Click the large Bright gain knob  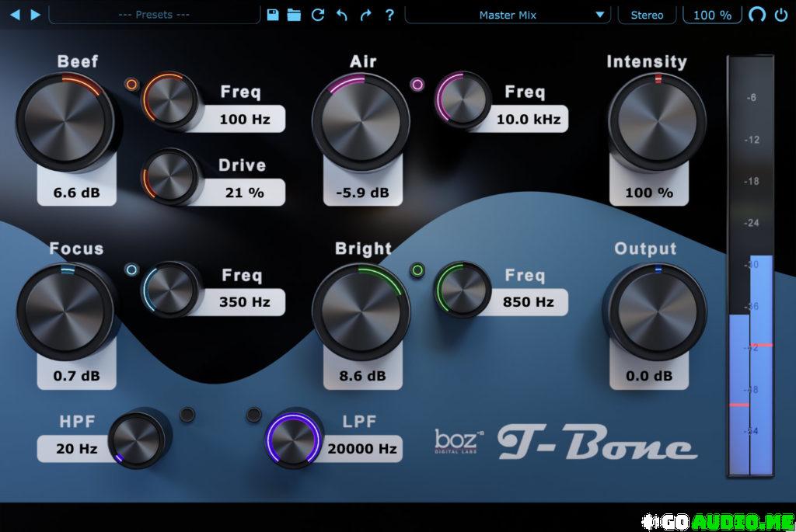tap(361, 311)
